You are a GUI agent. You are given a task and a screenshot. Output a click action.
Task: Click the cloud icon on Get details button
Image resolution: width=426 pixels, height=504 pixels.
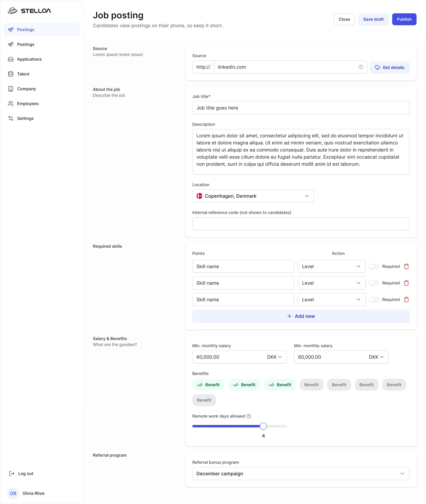click(x=378, y=67)
